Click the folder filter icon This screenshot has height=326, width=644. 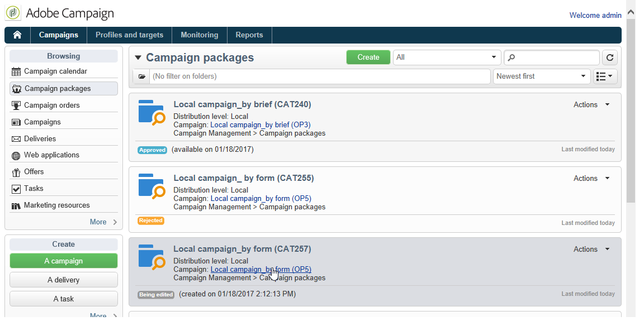point(142,76)
